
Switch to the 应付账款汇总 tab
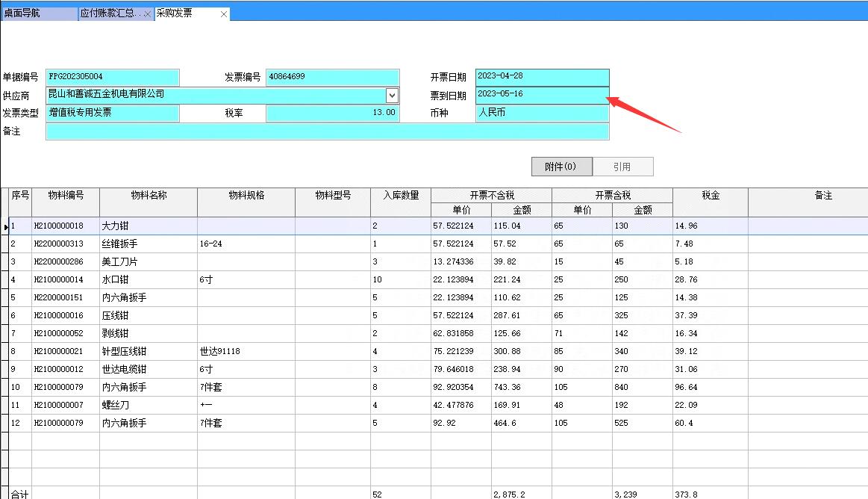[x=110, y=13]
